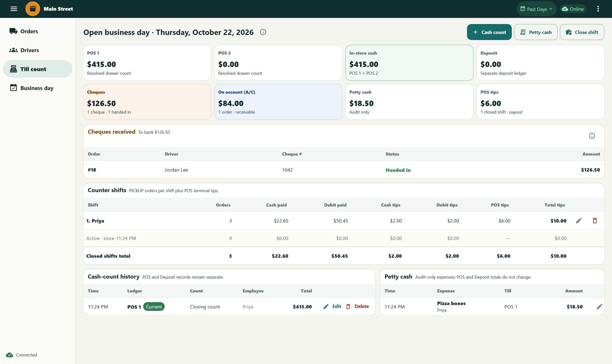Edit the POS 1 closing count
This screenshot has height=364, width=612.
click(x=332, y=306)
